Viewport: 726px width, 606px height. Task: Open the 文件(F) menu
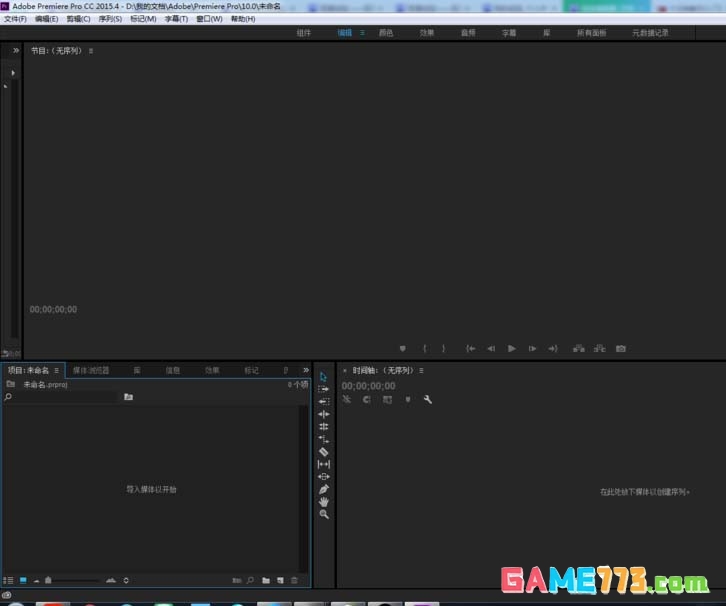(x=15, y=19)
